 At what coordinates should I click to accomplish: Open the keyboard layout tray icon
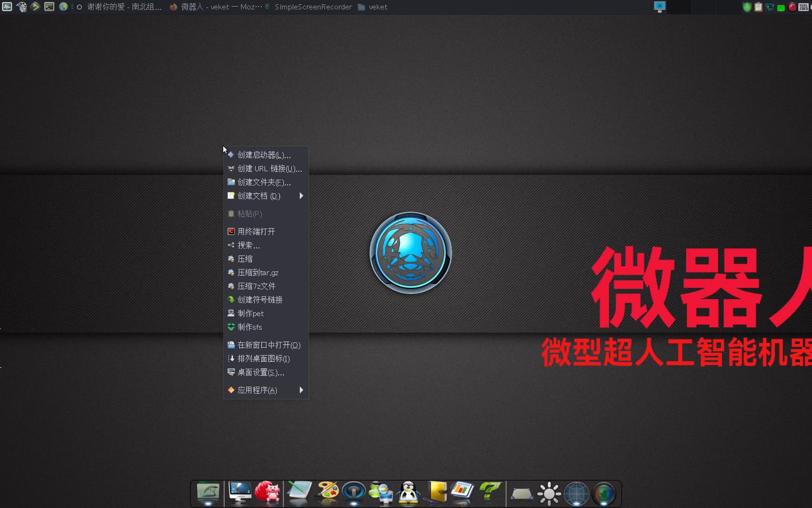[804, 7]
